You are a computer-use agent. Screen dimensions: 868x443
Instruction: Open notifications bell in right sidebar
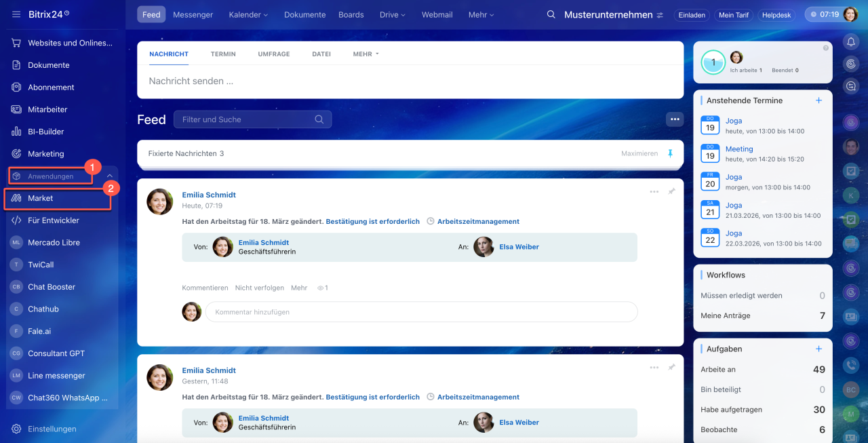click(x=850, y=42)
